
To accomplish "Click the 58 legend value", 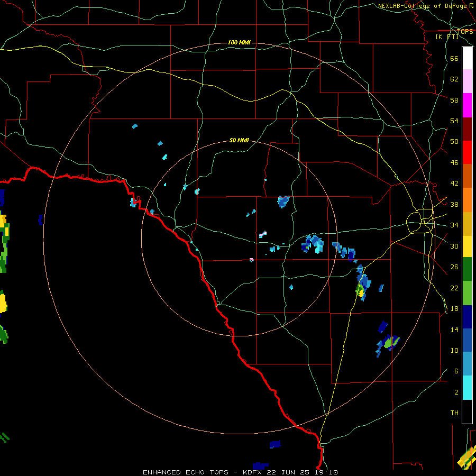I will (x=454, y=100).
